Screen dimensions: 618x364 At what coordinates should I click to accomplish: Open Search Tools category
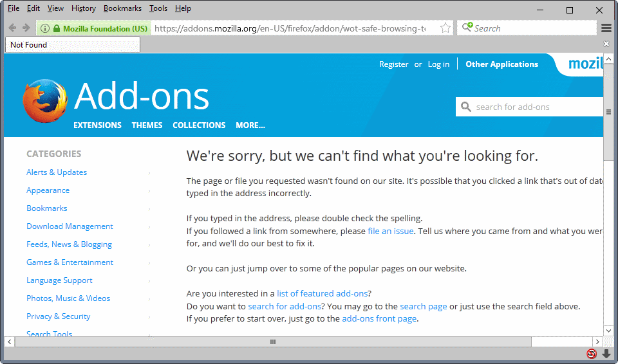[50, 334]
